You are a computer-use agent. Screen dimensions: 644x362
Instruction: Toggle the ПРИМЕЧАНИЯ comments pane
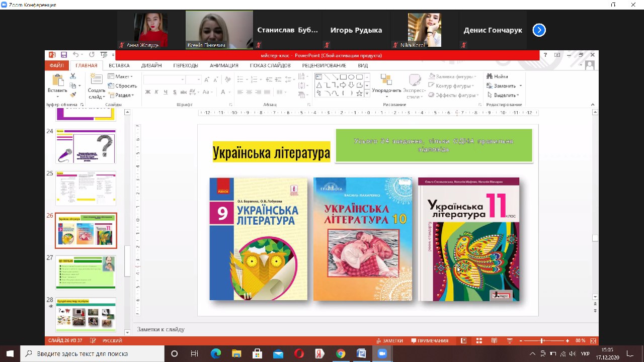(x=428, y=340)
